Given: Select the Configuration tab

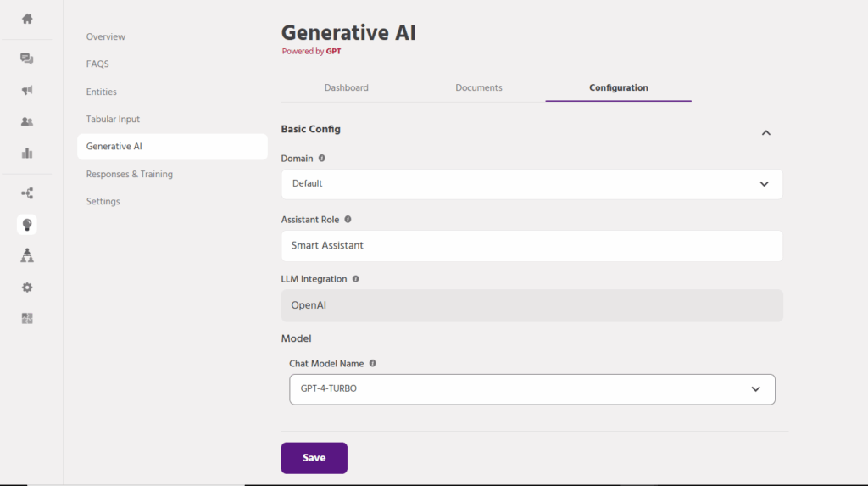Looking at the screenshot, I should pyautogui.click(x=618, y=87).
